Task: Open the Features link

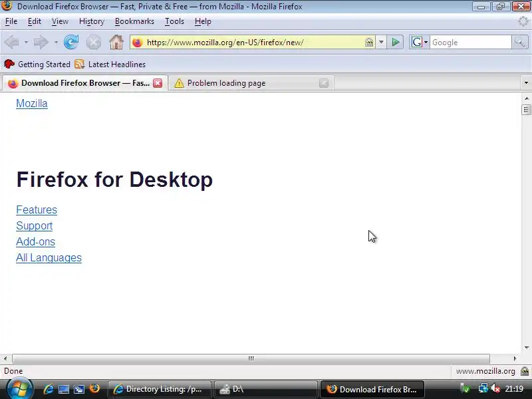Action: tap(37, 209)
